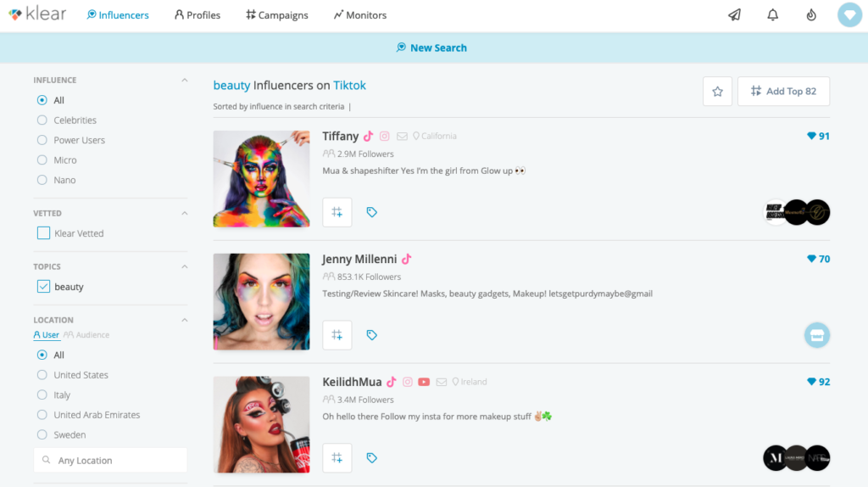Select United States location option
Image resolution: width=868 pixels, height=487 pixels.
[x=42, y=375]
